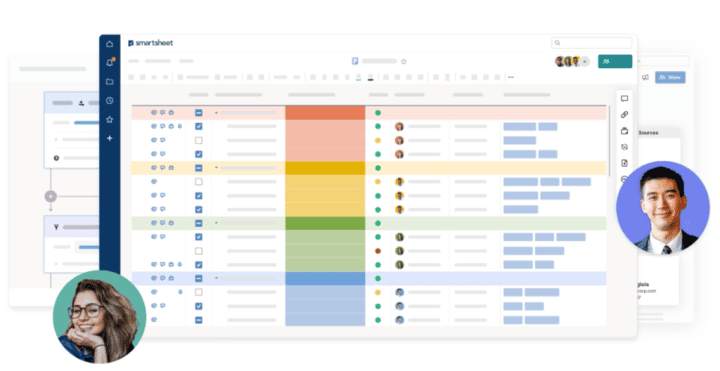
Task: Click the dark orange cell in header row
Action: click(x=325, y=112)
